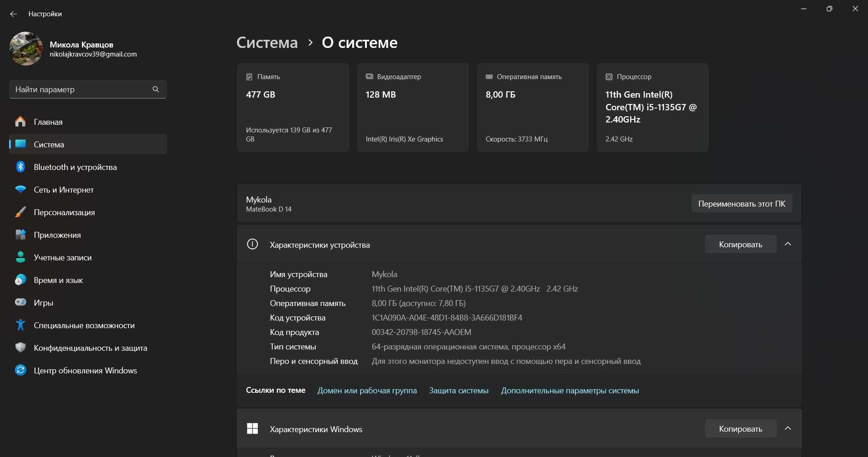This screenshot has height=457, width=868.
Task: Open Bluetooth и устройства settings
Action: click(88, 167)
